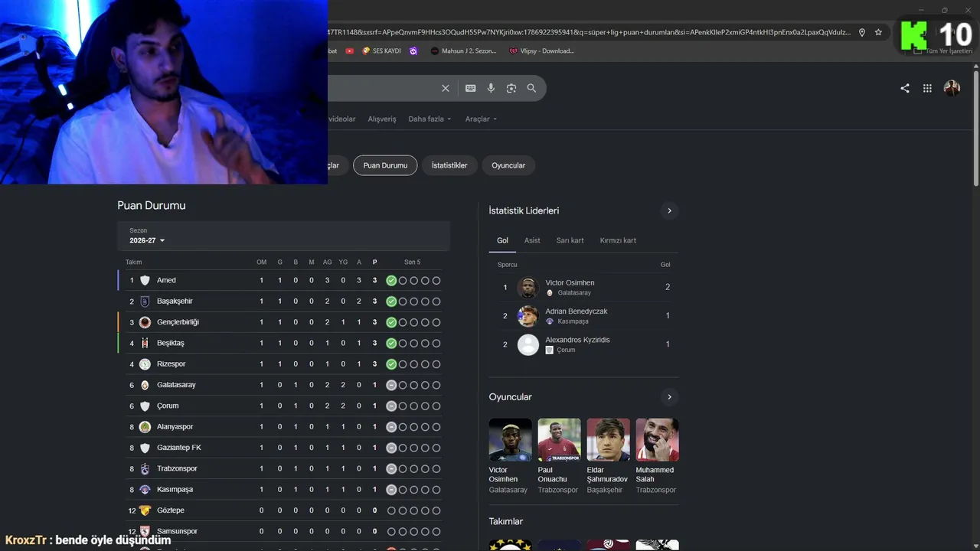Image resolution: width=980 pixels, height=551 pixels.
Task: Open the Eldar Şahmuradov player card
Action: (x=608, y=456)
